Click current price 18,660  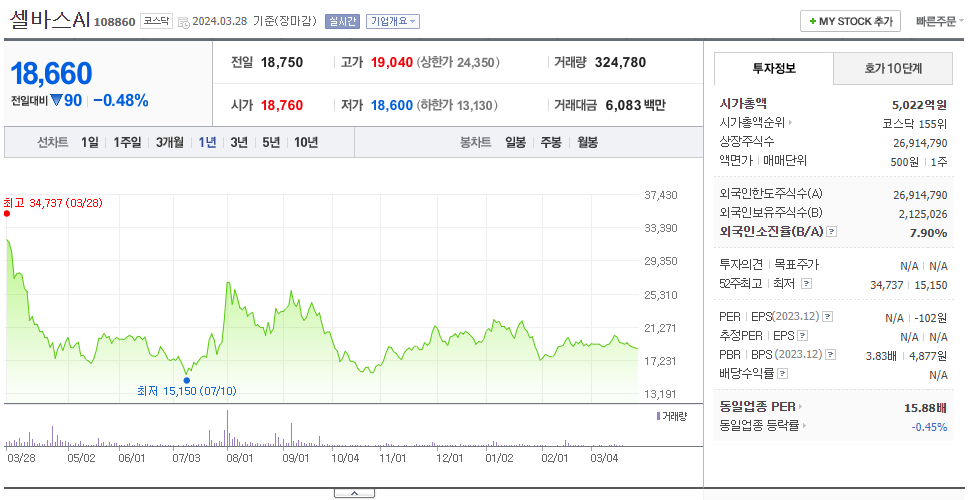[52, 73]
